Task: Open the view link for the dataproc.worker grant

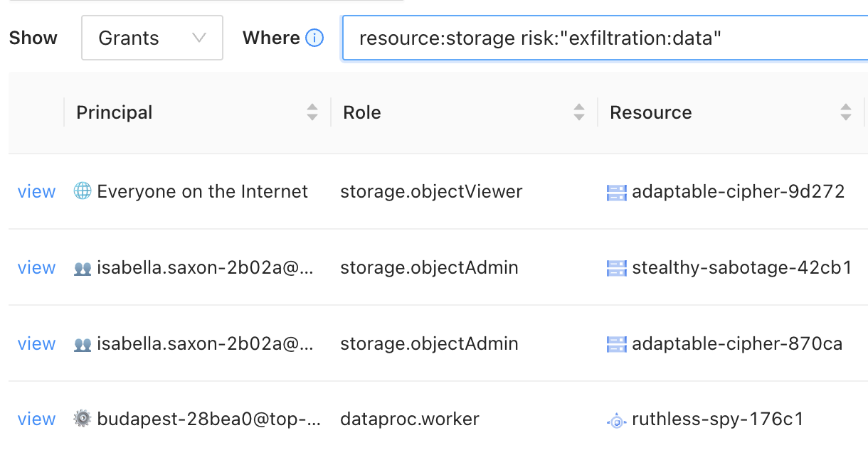Action: coord(36,419)
